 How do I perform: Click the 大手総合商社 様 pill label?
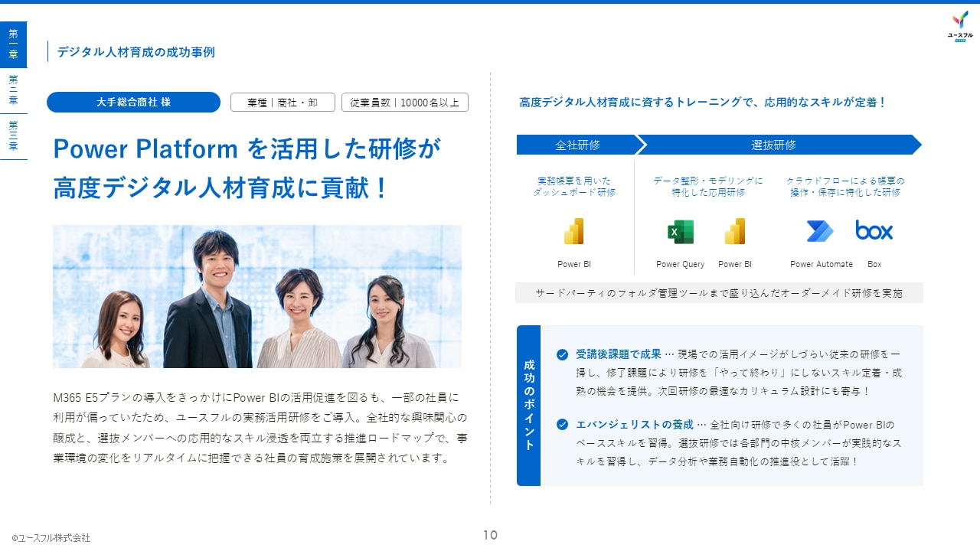tap(133, 103)
